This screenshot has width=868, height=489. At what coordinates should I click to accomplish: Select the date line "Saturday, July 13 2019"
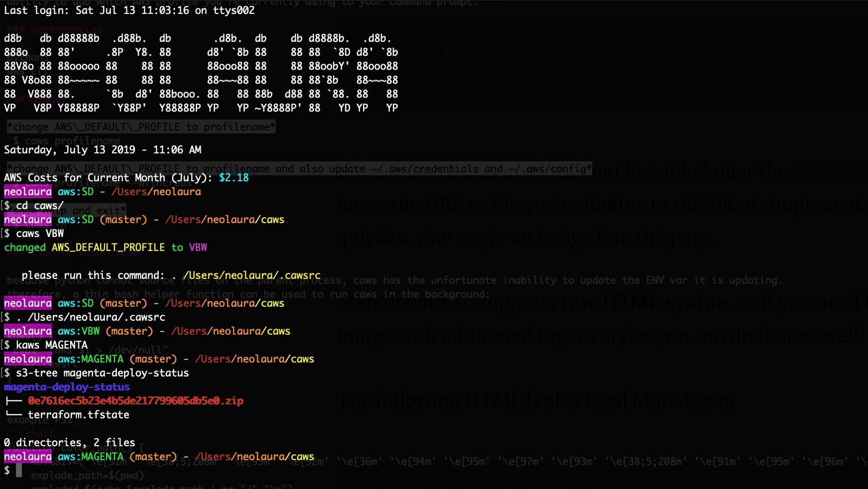point(70,150)
